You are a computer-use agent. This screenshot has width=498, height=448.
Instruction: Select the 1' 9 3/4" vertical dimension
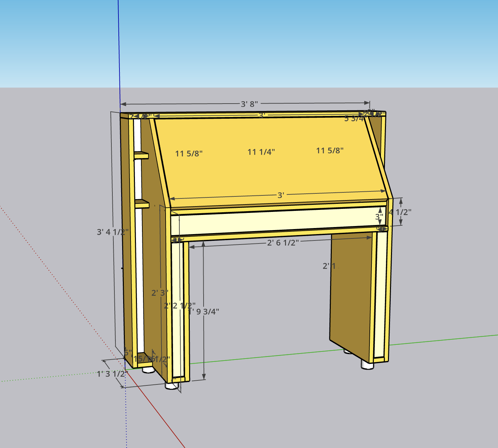point(204,312)
